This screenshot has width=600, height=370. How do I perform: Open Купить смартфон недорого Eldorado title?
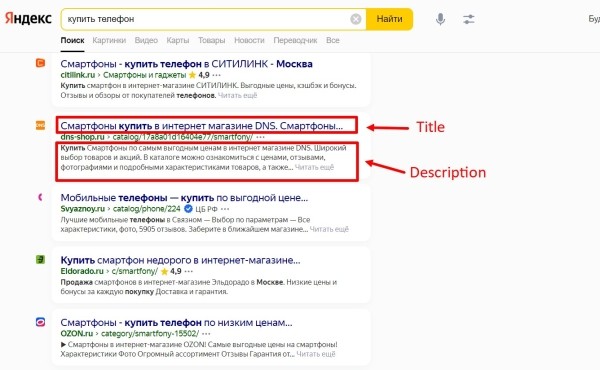pos(180,260)
